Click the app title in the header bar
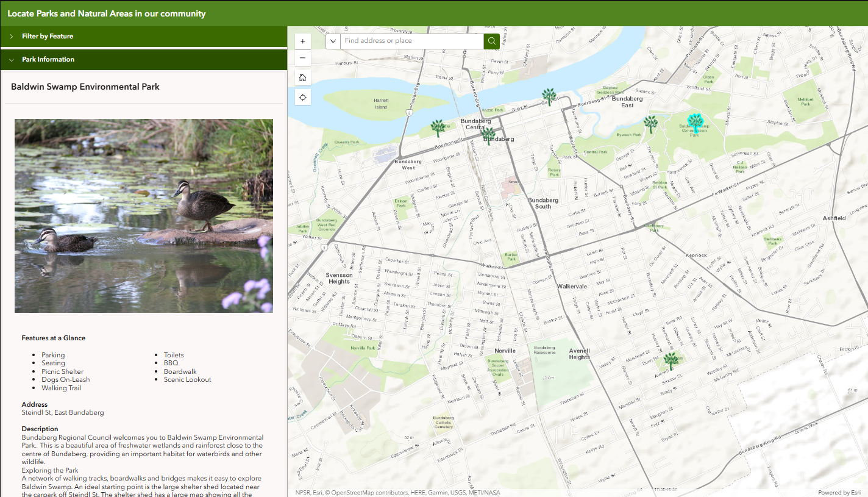The width and height of the screenshot is (868, 497). click(107, 13)
